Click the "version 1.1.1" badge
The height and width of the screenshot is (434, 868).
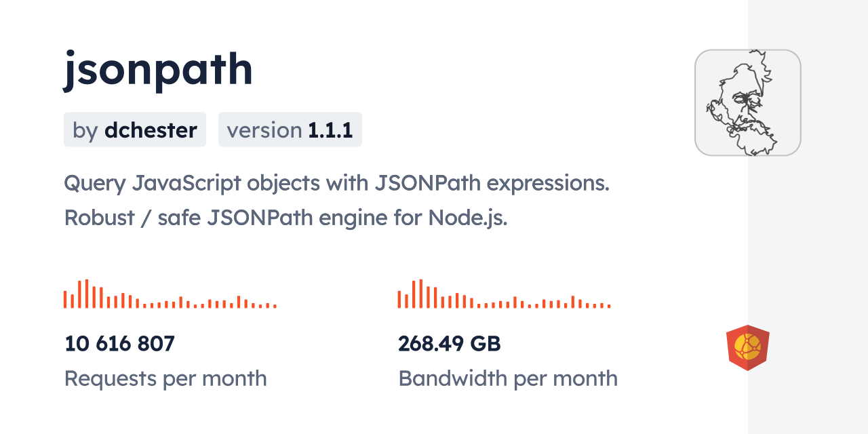(x=290, y=130)
